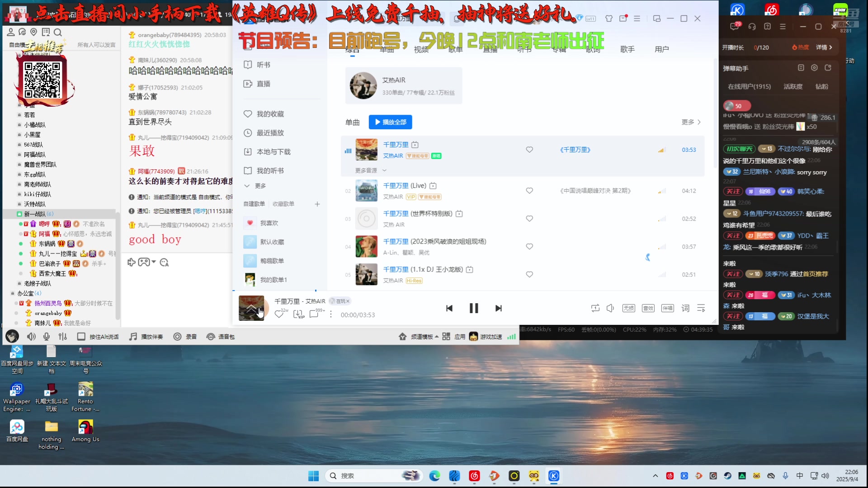
Task: Open Microsoft Edge from the taskbar
Action: point(434,476)
